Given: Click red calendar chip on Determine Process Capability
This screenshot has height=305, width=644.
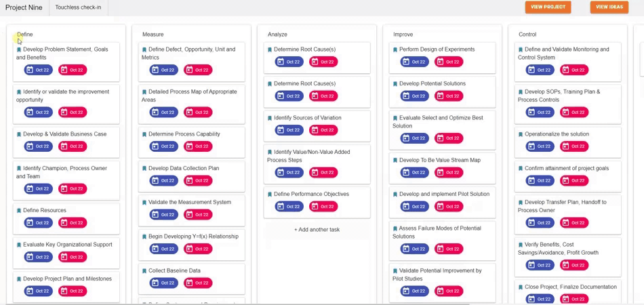Looking at the screenshot, I should point(198,146).
